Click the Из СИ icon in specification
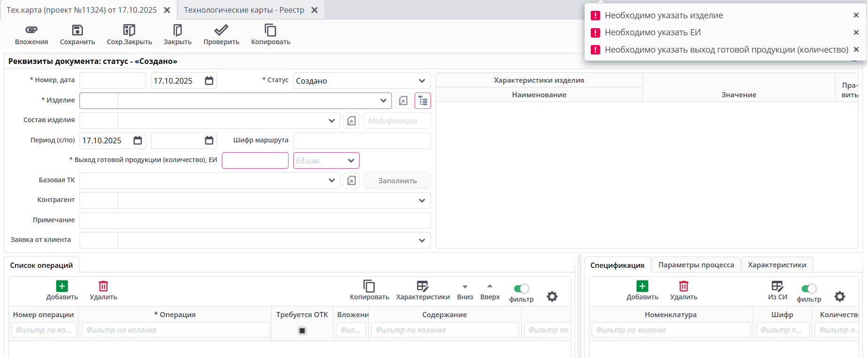This screenshot has height=358, width=868. click(777, 286)
